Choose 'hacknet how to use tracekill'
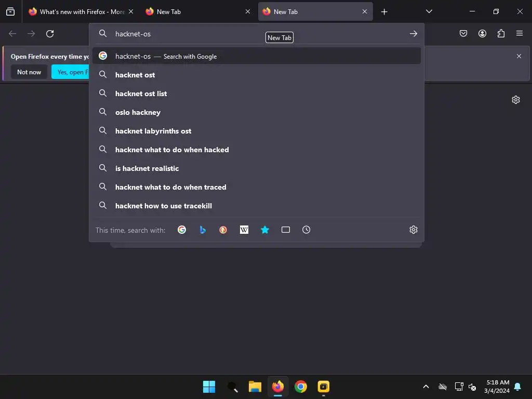This screenshot has width=532, height=399. [257, 205]
